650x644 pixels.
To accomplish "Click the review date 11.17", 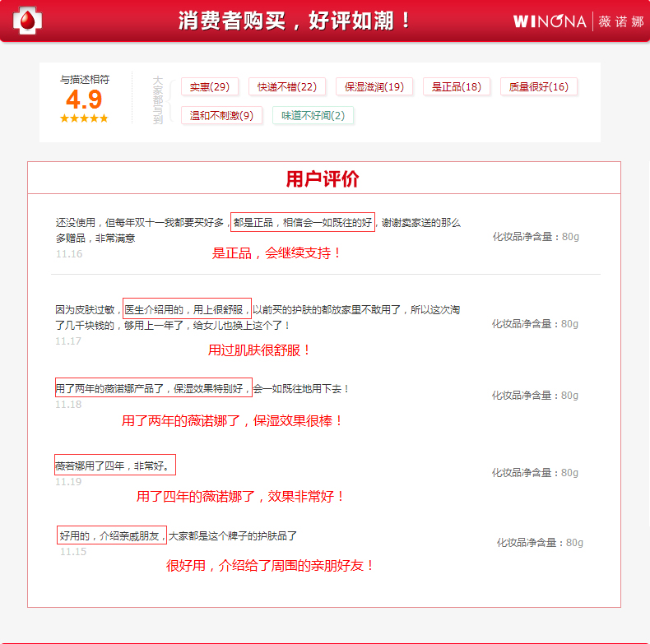I will (x=68, y=341).
